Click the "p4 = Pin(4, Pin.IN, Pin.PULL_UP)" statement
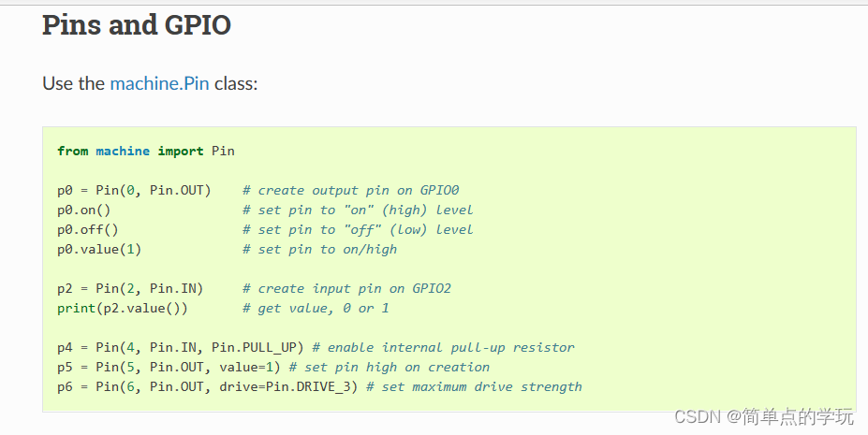The image size is (868, 435). (180, 347)
